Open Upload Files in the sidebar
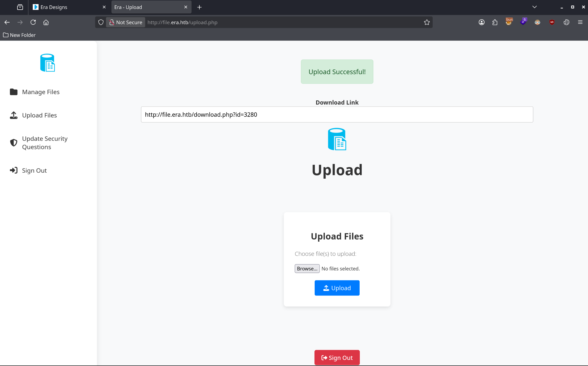 pos(33,115)
